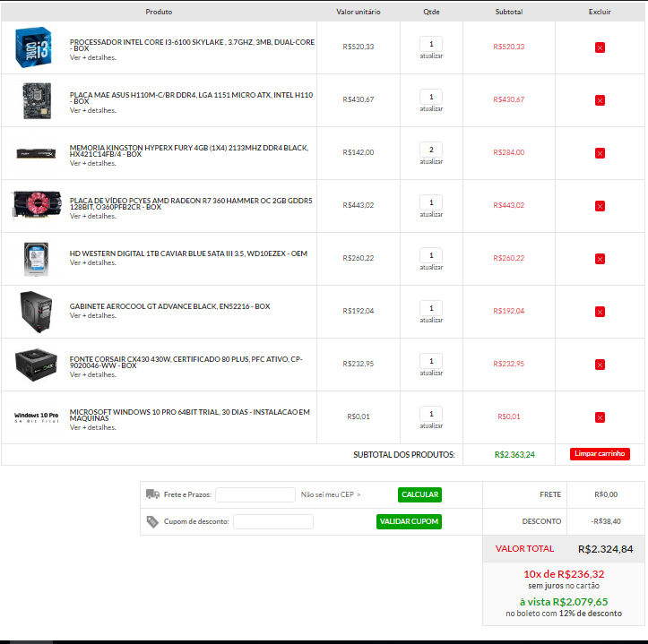Click quantity field of Radeon R7 360
The image size is (648, 644).
[431, 202]
